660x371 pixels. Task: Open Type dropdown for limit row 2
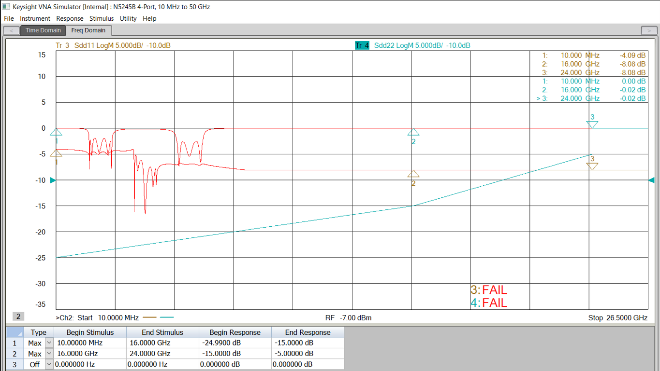pyautogui.click(x=49, y=353)
